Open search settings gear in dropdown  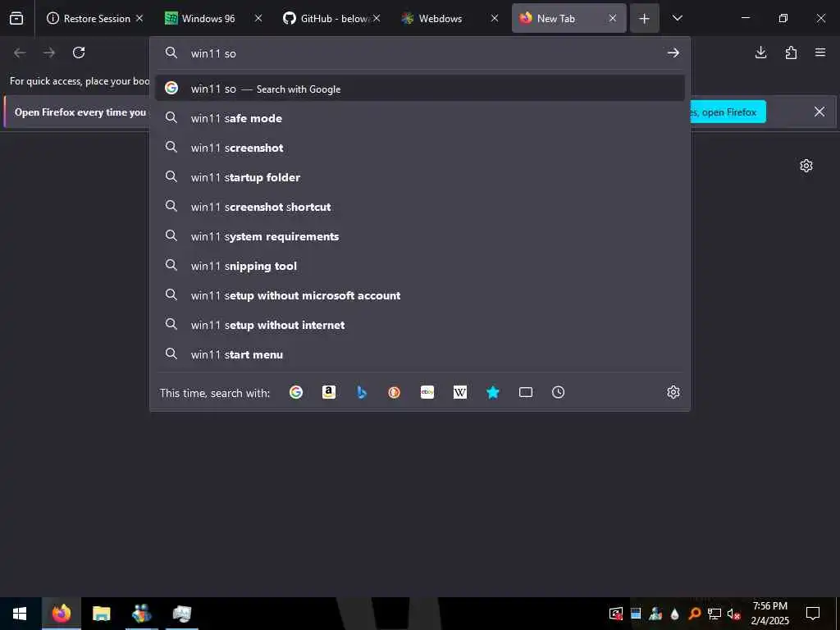click(673, 392)
